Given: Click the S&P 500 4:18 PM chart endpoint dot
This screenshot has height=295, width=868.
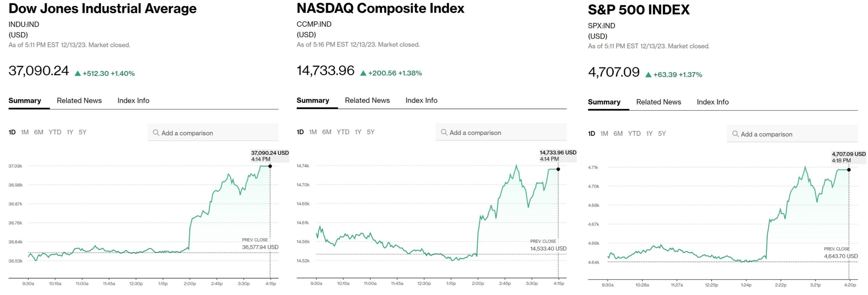Looking at the screenshot, I should click(x=849, y=170).
